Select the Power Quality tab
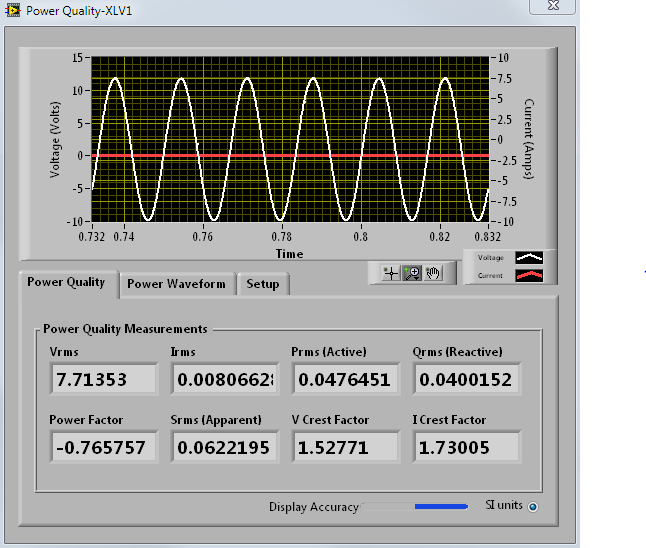The width and height of the screenshot is (646, 548). (66, 282)
